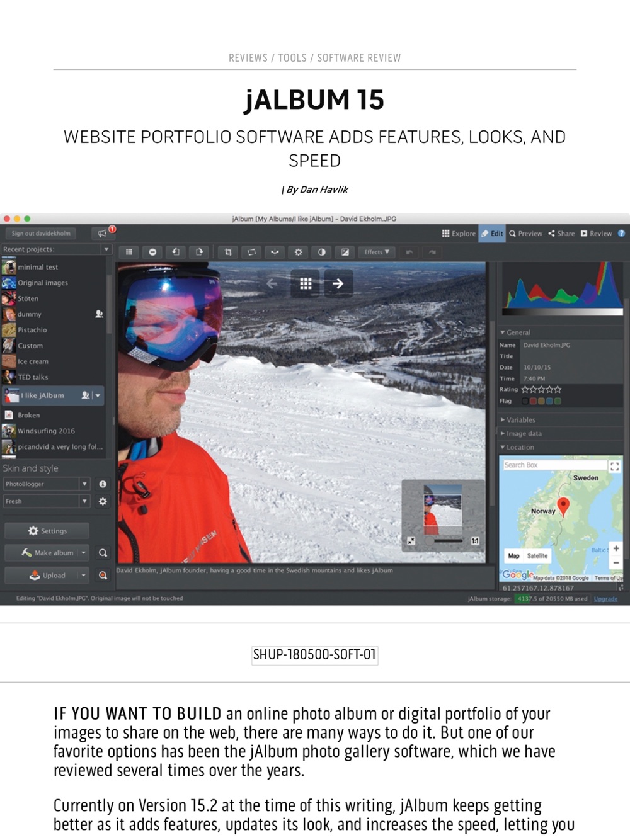Zoom out the map with minus
This screenshot has height=840, width=630.
pyautogui.click(x=616, y=562)
